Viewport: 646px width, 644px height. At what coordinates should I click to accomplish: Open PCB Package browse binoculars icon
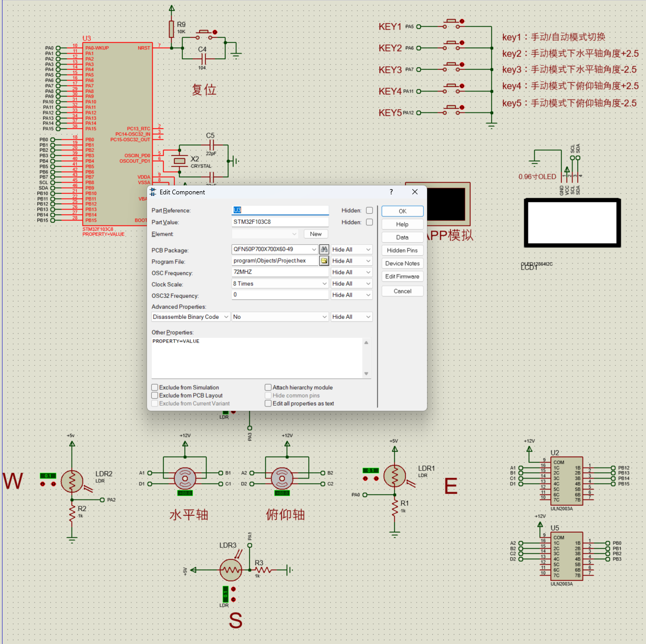coord(324,250)
